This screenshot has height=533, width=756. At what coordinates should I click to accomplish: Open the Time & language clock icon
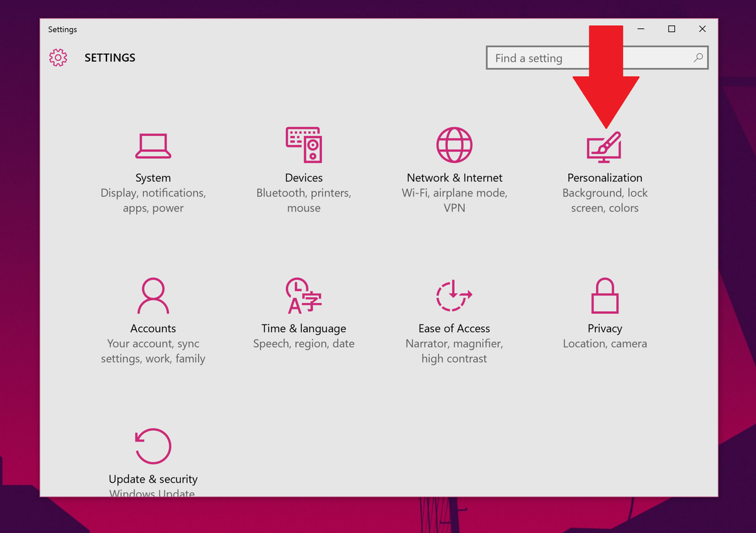click(x=303, y=295)
